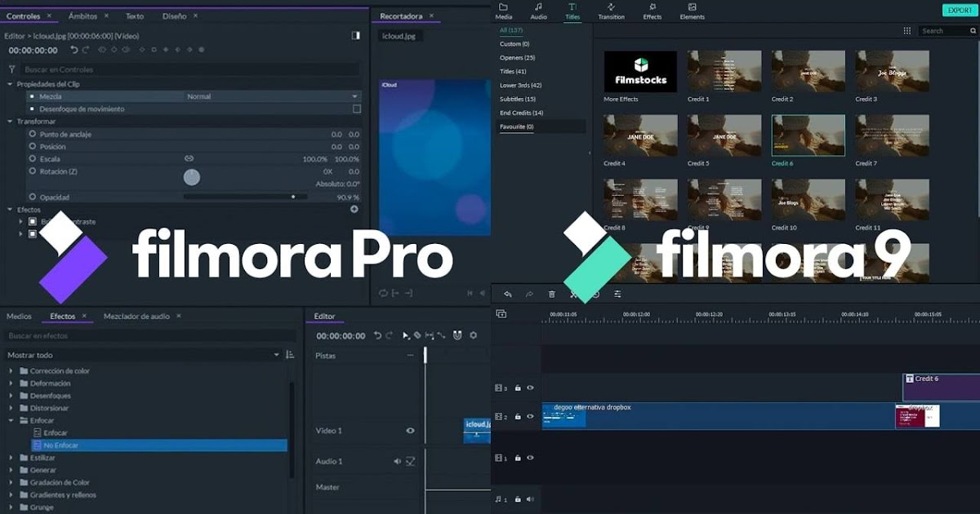This screenshot has height=514, width=980.
Task: Click the Buscar en Controles search field
Action: tap(189, 69)
